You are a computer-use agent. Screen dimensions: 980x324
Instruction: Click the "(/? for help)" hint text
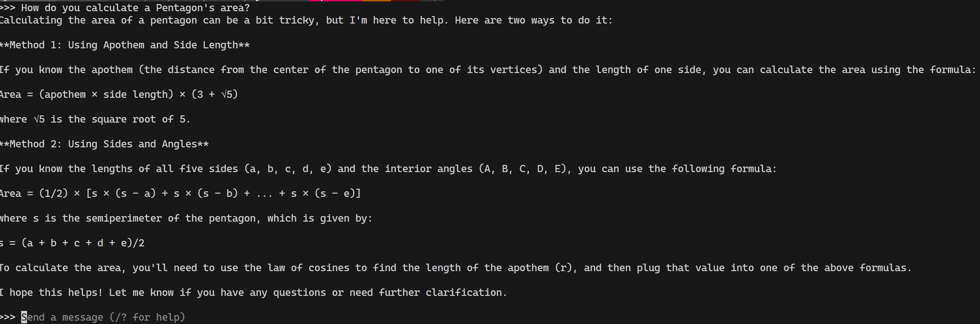pos(147,317)
